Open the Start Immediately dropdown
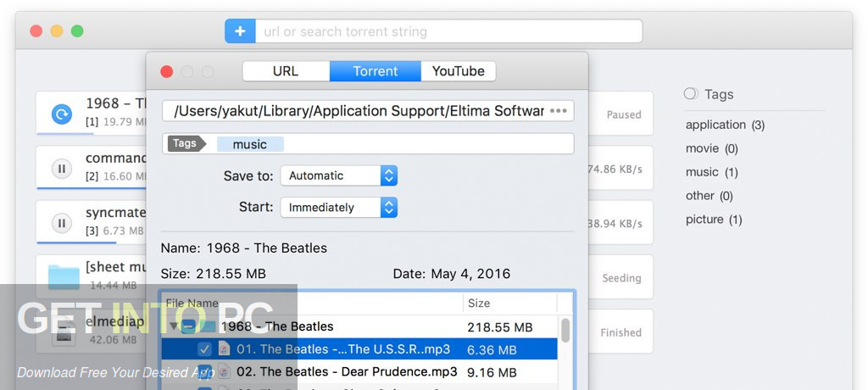868x390 pixels. pos(339,207)
